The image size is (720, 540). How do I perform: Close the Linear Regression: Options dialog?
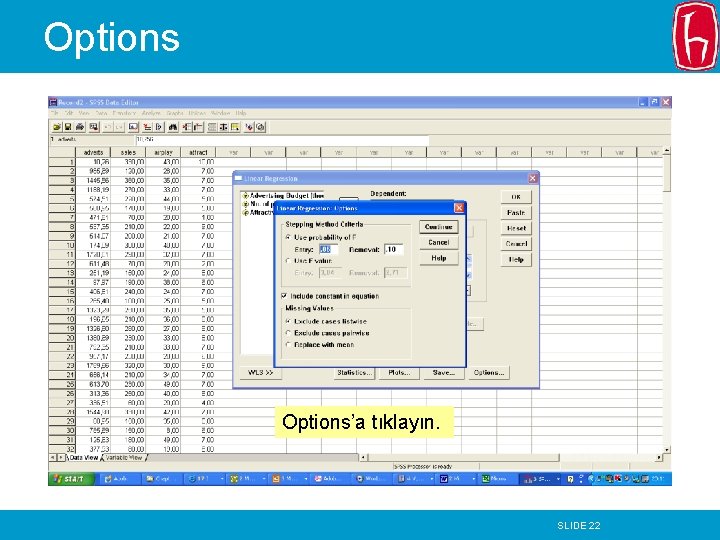coord(459,208)
